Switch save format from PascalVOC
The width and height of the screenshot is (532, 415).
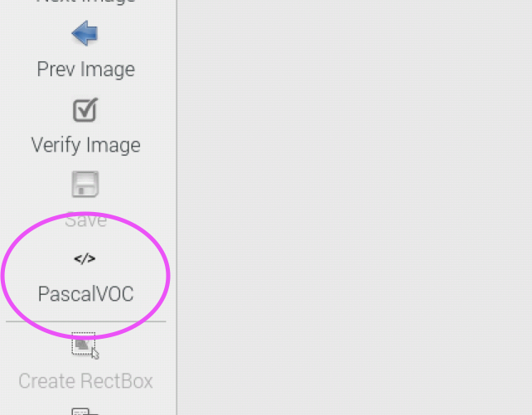coord(85,277)
